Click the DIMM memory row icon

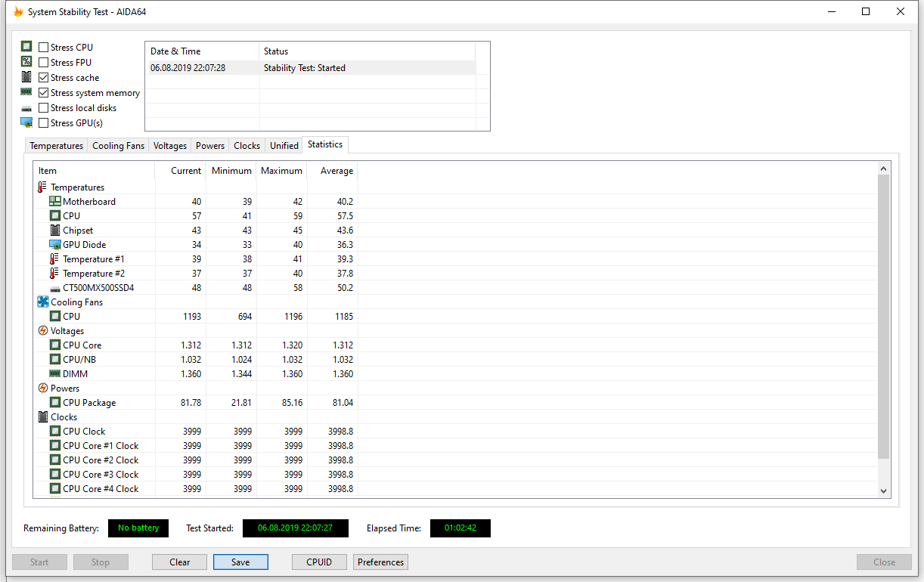(54, 373)
